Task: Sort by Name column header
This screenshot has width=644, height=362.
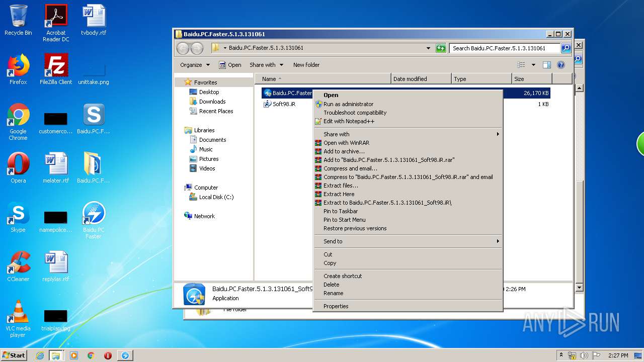Action: (x=323, y=79)
